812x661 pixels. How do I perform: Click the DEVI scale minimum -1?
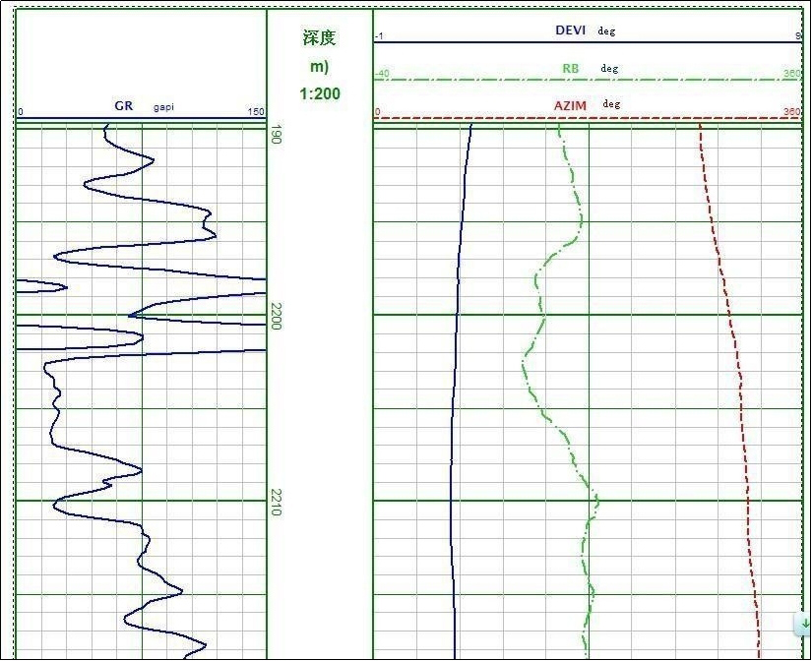[379, 36]
